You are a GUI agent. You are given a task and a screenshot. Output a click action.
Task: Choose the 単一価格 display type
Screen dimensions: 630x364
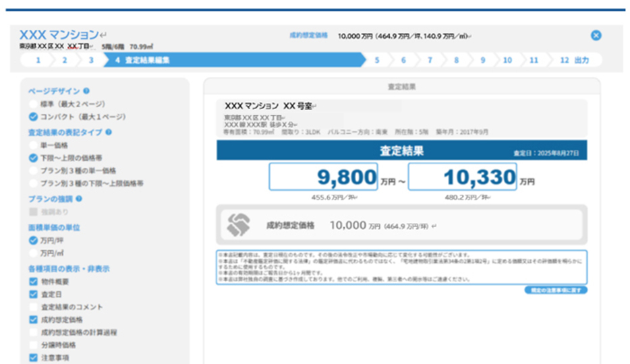33,145
